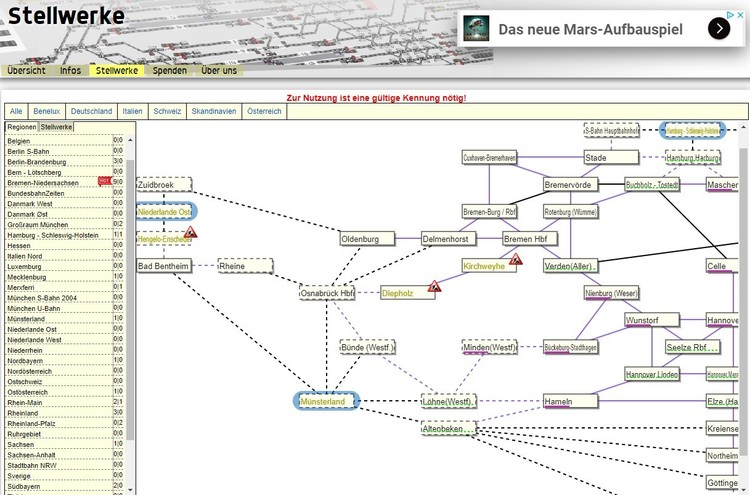
Task: Open the Delmenhorst node
Action: pyautogui.click(x=449, y=239)
